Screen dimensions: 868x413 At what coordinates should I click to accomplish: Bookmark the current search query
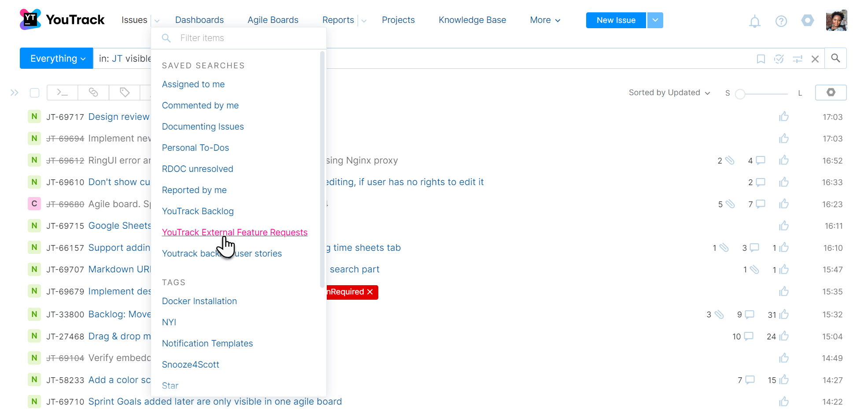tap(761, 58)
